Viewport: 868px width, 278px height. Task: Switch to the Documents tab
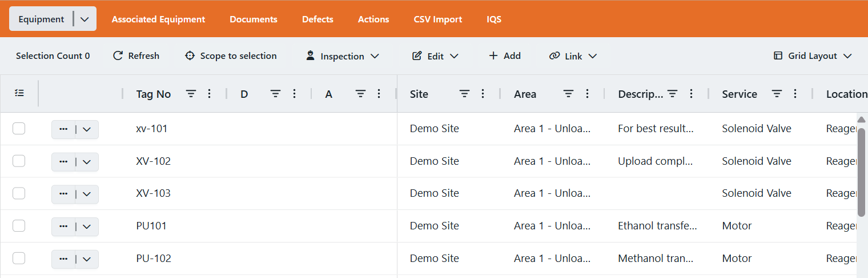(254, 19)
